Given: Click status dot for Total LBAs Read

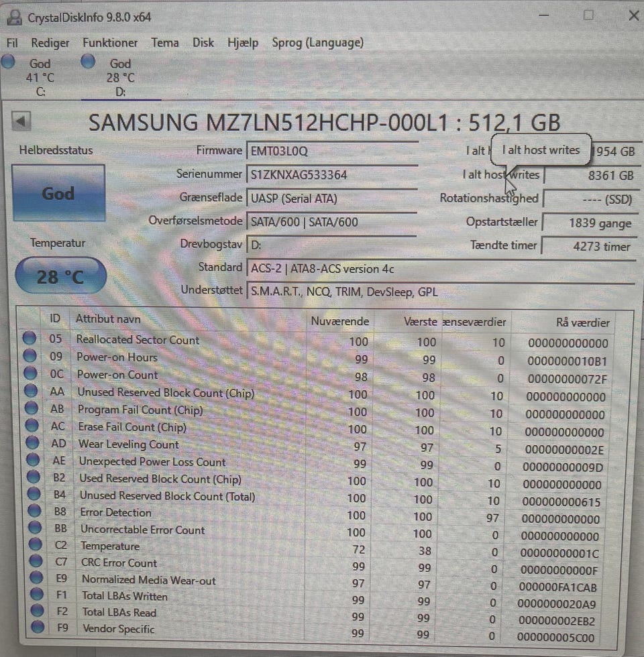Looking at the screenshot, I should (37, 611).
